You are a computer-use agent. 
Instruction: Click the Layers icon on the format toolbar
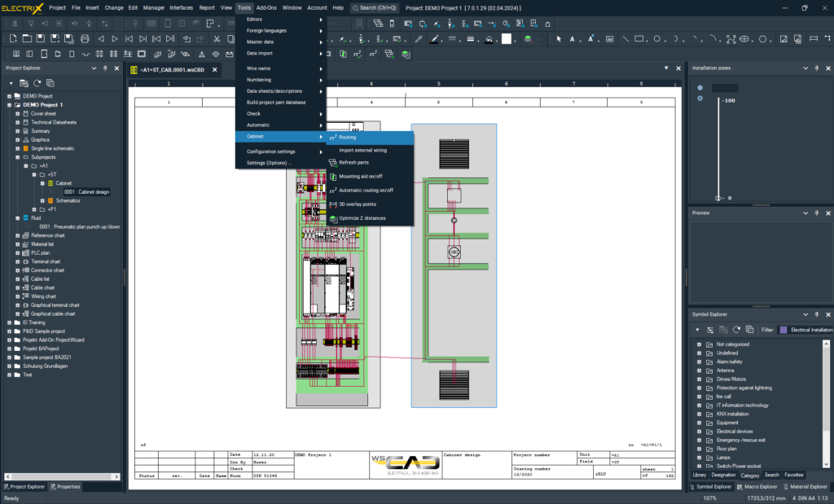(527, 38)
